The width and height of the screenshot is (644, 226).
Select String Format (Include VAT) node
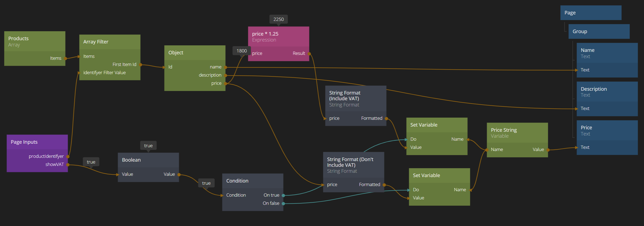(355, 99)
